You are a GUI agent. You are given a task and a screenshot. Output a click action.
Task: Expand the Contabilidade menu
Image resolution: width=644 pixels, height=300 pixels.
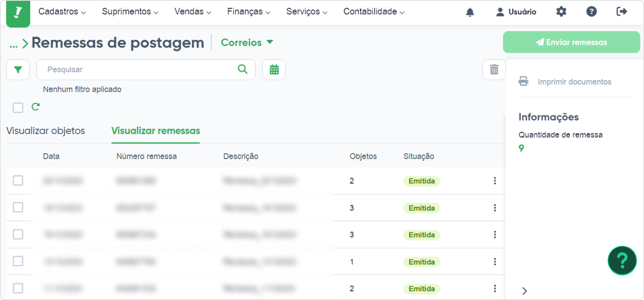(374, 12)
